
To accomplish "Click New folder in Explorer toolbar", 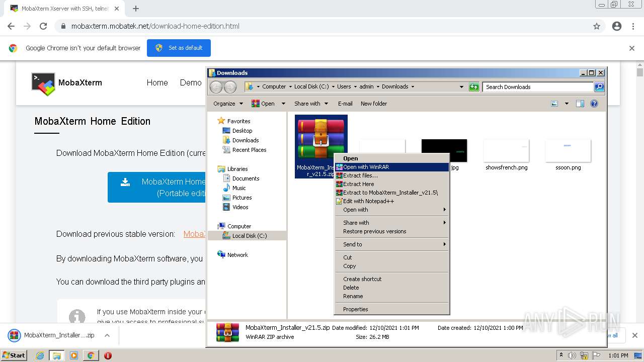I will click(374, 104).
